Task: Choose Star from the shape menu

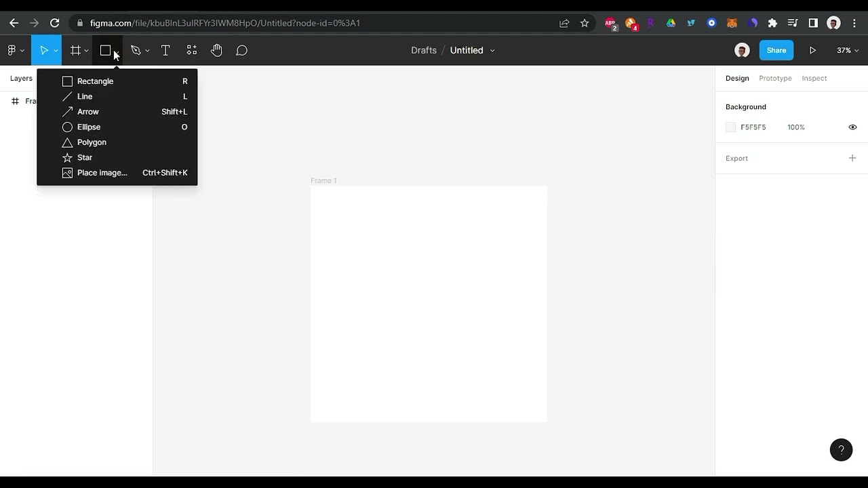Action: click(x=117, y=157)
